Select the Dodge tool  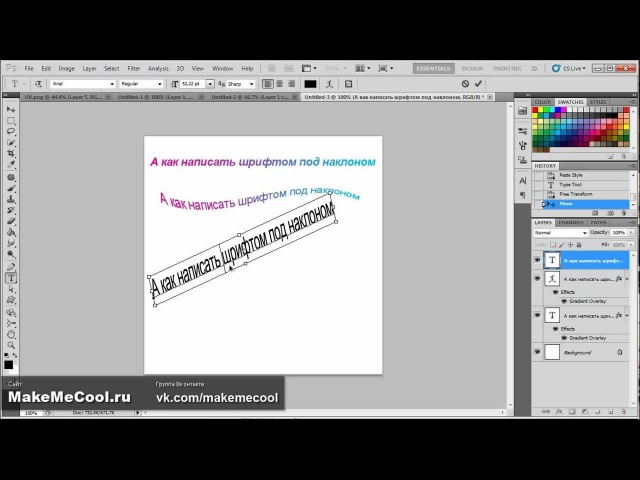tap(11, 254)
